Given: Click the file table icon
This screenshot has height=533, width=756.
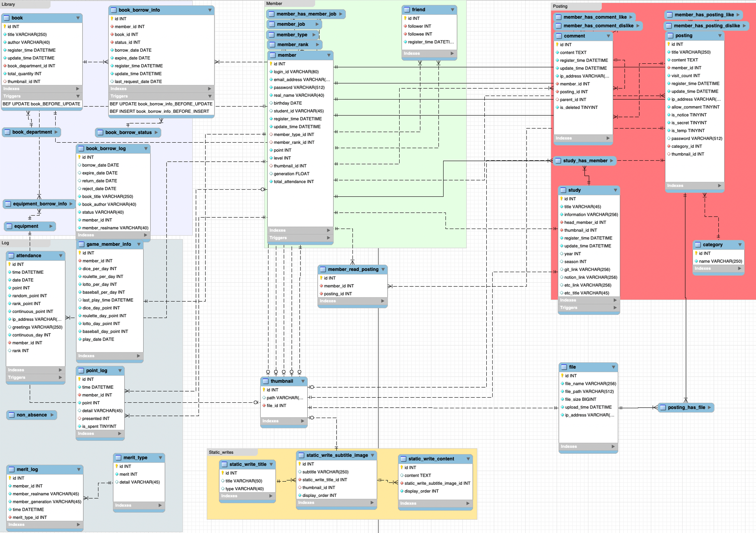Looking at the screenshot, I should point(564,367).
